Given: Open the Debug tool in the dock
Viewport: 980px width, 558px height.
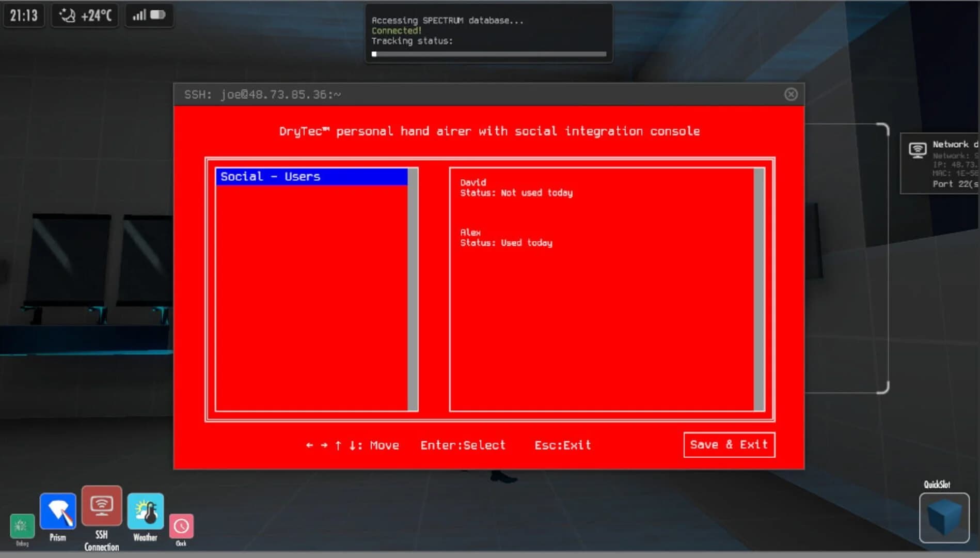Looking at the screenshot, I should (x=22, y=526).
